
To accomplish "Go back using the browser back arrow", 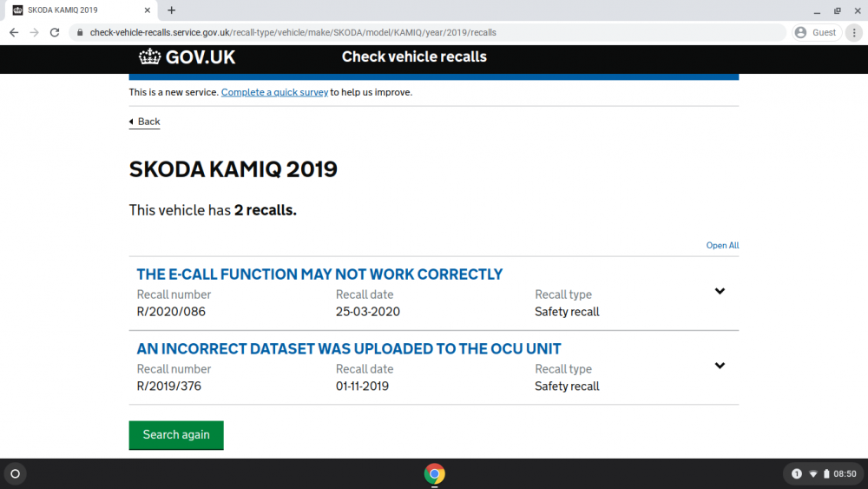I will coord(14,33).
